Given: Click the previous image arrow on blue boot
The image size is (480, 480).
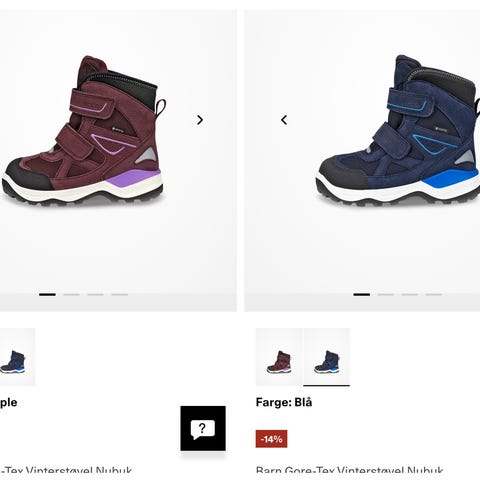Looking at the screenshot, I should pos(284,120).
